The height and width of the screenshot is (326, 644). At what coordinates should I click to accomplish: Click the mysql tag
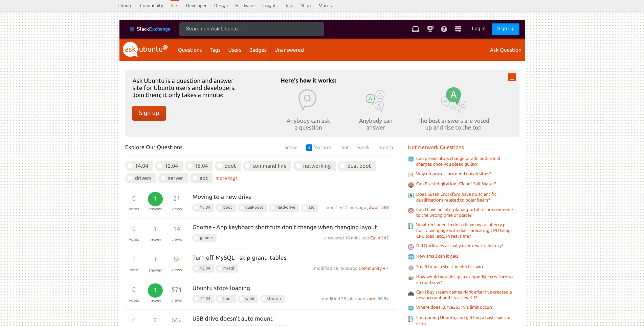[227, 269]
